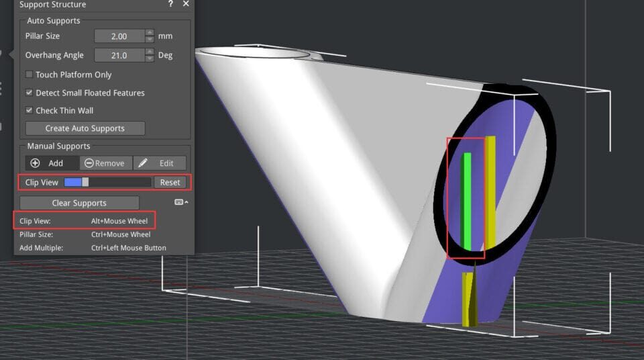The height and width of the screenshot is (360, 644).
Task: Uncheck Detect Small Floated Features
Action: pyautogui.click(x=30, y=93)
